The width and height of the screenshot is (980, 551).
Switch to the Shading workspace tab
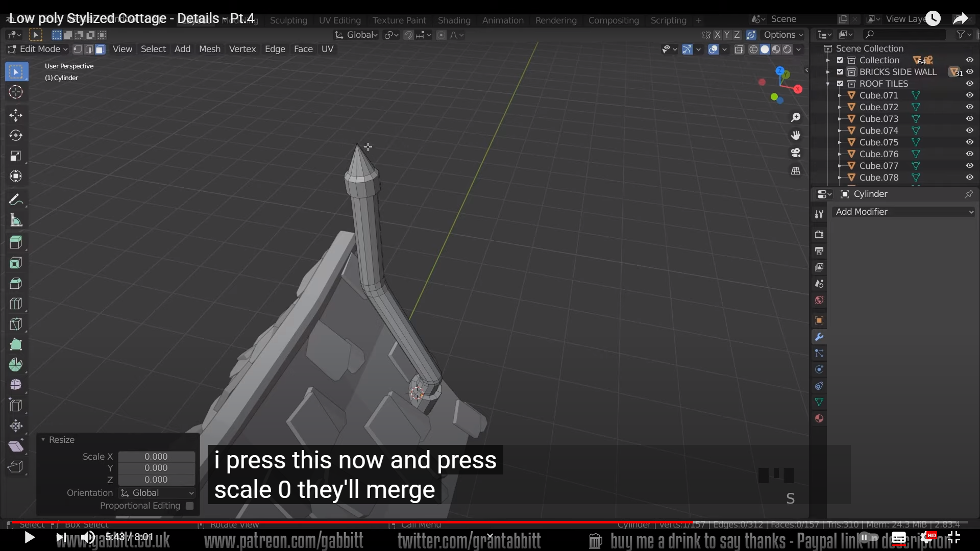(x=454, y=20)
